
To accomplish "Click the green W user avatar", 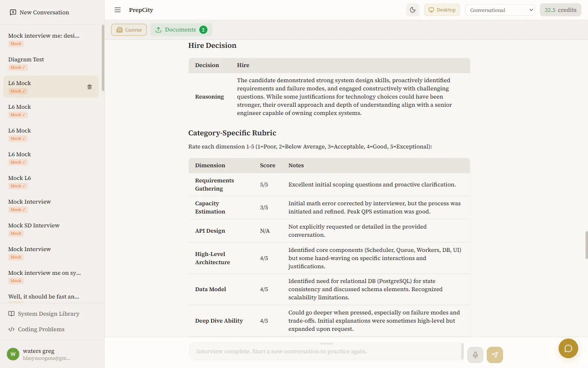I will coord(13,354).
